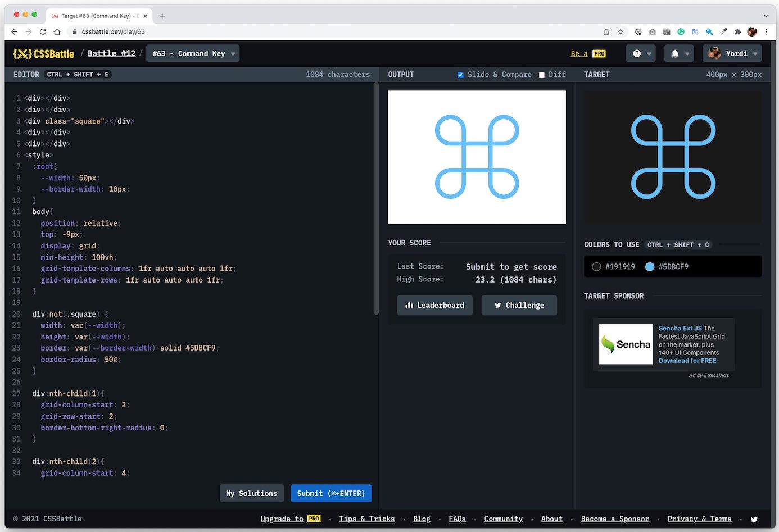The image size is (779, 532).
Task: Open Privacy & Terms footer link
Action: click(x=700, y=519)
